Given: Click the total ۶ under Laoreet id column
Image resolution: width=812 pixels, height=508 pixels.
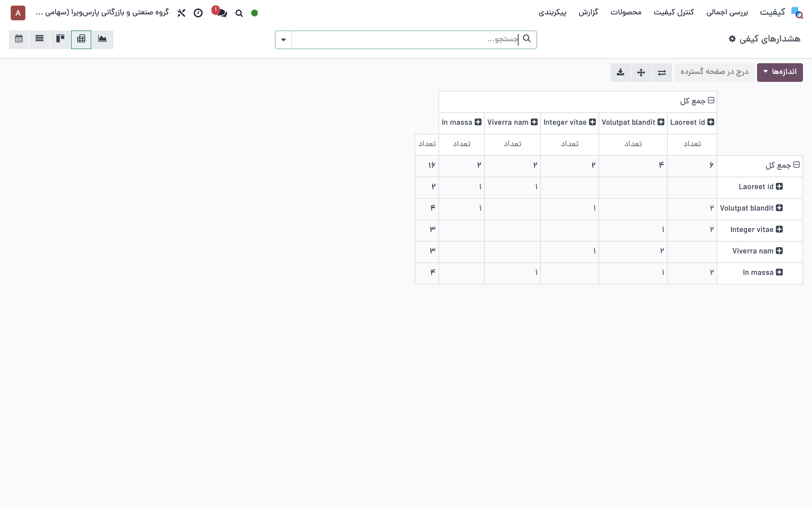Looking at the screenshot, I should [692, 166].
